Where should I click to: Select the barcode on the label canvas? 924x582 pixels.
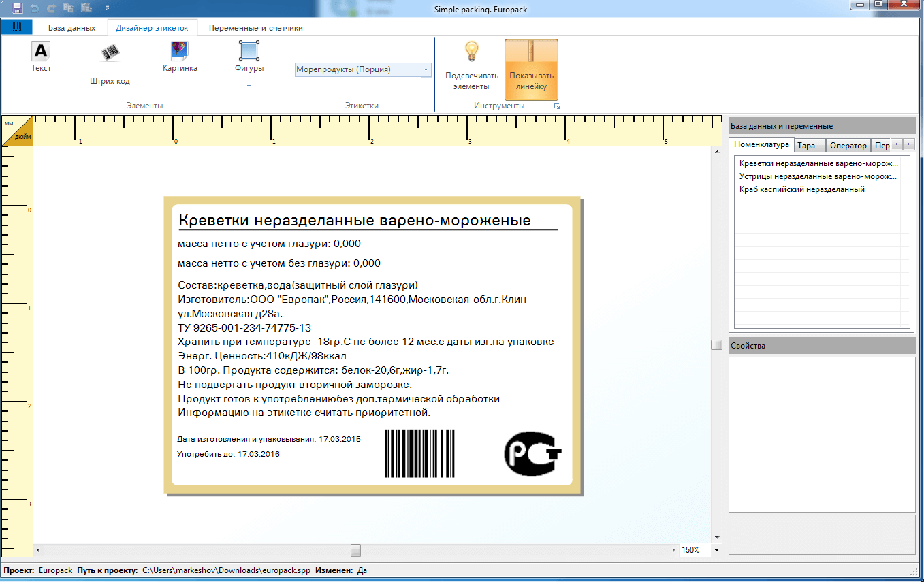click(x=419, y=453)
